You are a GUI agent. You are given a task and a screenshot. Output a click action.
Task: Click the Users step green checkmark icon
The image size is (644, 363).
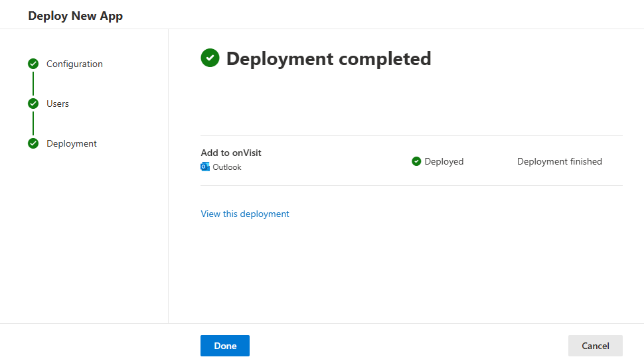pyautogui.click(x=33, y=104)
